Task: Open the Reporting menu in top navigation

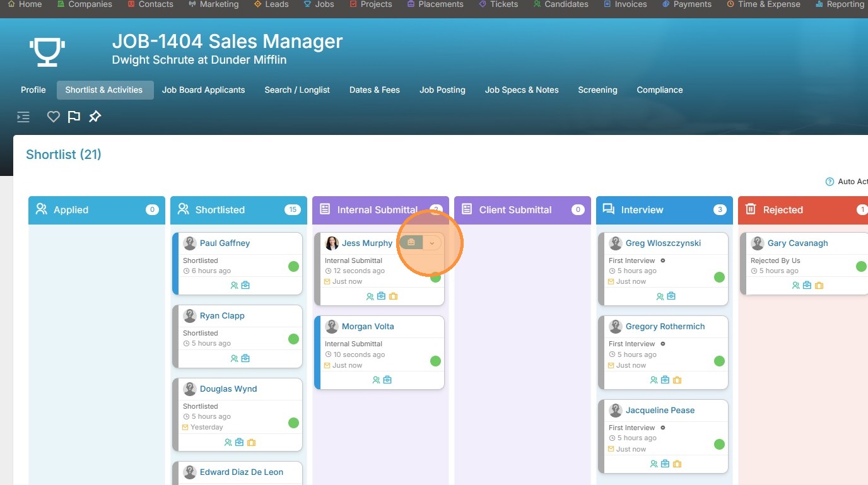Action: (840, 4)
